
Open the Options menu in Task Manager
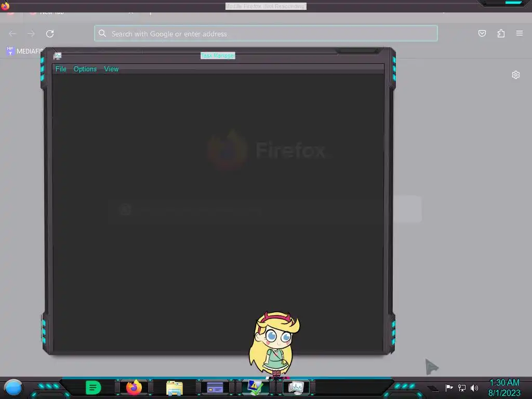(x=85, y=69)
